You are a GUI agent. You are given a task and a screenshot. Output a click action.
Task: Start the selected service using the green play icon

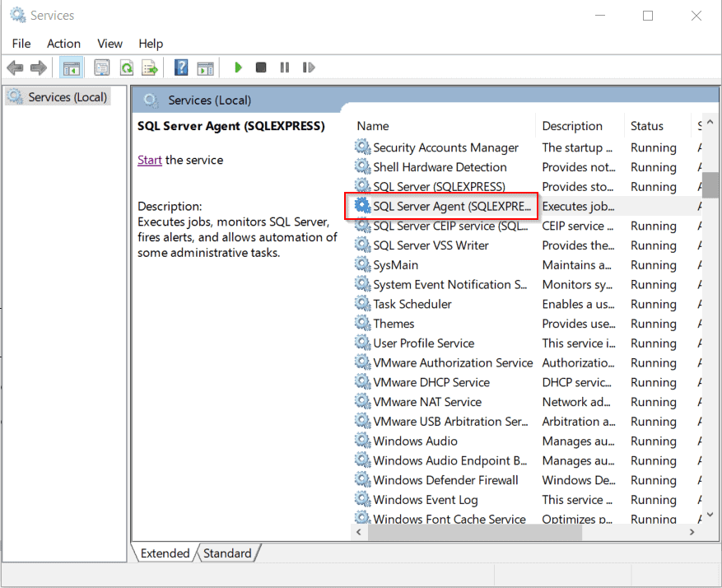coord(238,67)
